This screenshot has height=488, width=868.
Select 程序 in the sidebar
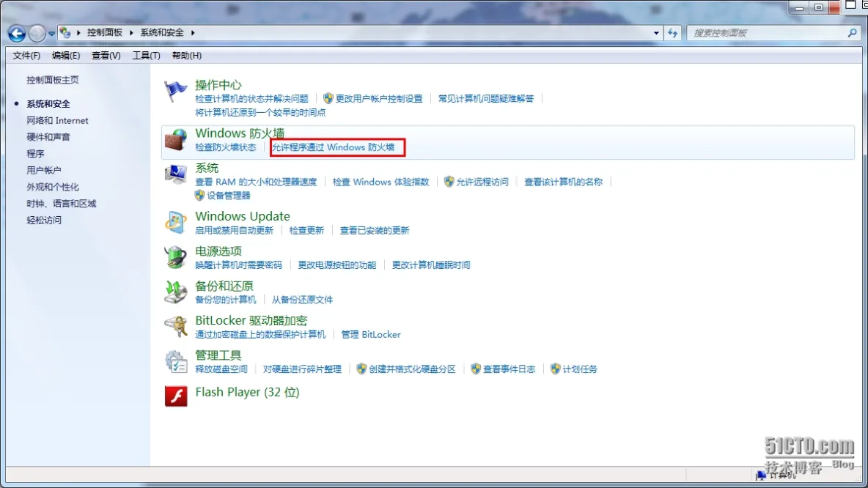click(x=35, y=153)
